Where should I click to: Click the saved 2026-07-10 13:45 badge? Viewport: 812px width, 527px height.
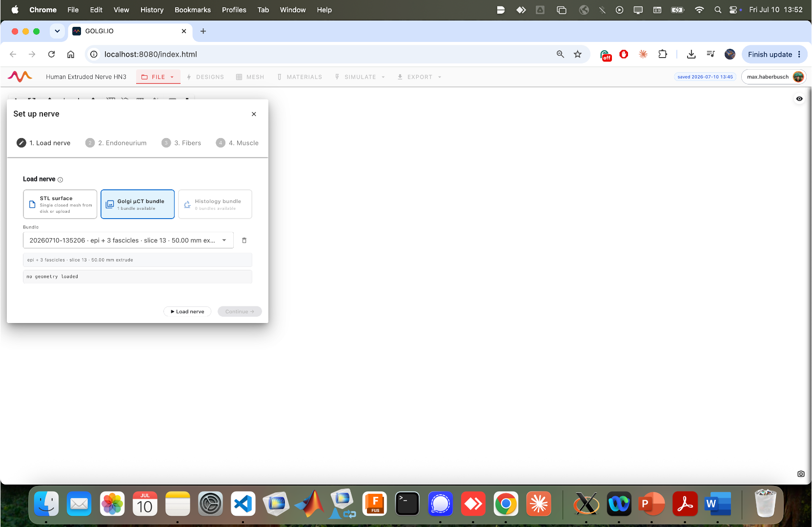tap(705, 77)
